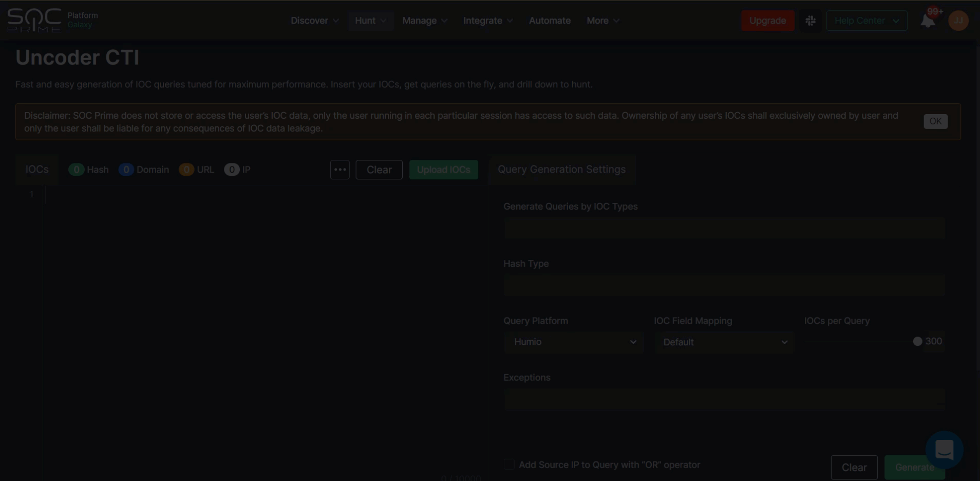Expand the Help Center dropdown
This screenshot has width=980, height=481.
point(866,21)
